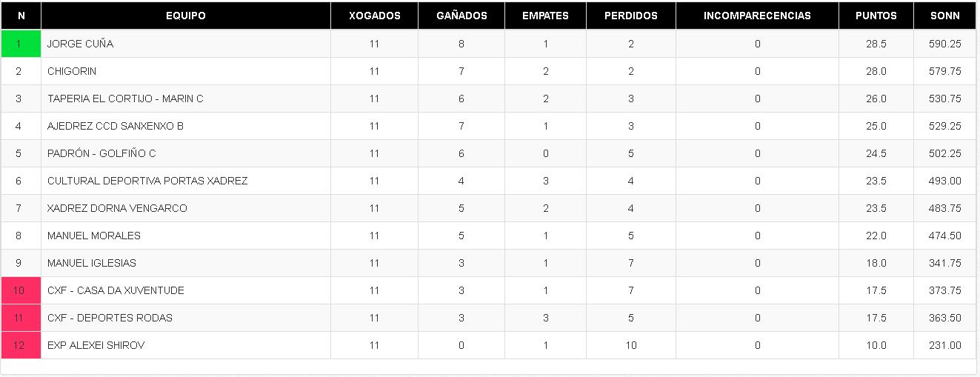The height and width of the screenshot is (377, 980).
Task: Click the EXP ALEXEI SHIROV team name
Action: click(x=96, y=345)
